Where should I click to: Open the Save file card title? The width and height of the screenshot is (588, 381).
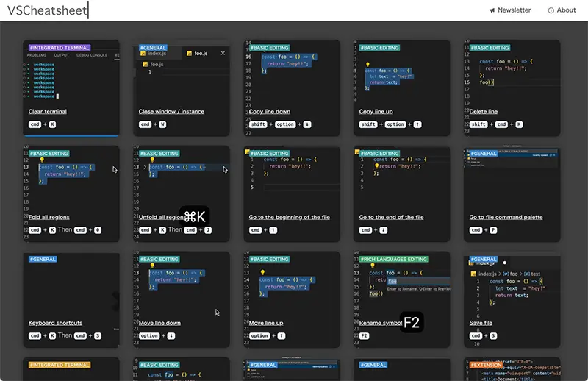point(481,323)
